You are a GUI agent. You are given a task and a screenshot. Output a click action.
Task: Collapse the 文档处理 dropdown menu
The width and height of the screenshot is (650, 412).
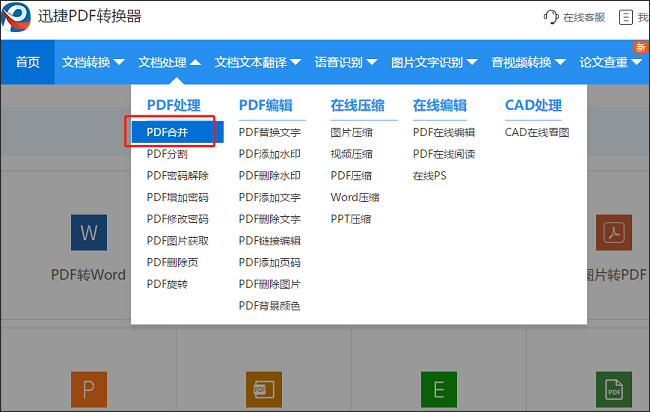(169, 62)
